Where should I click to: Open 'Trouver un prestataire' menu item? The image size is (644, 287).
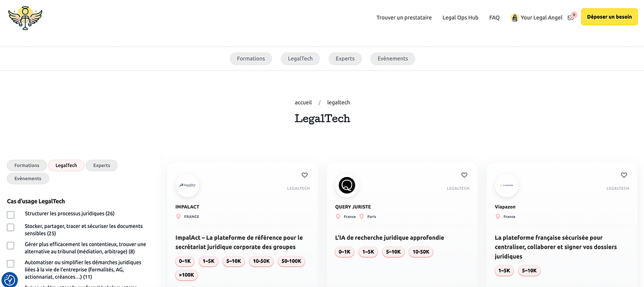pyautogui.click(x=404, y=18)
